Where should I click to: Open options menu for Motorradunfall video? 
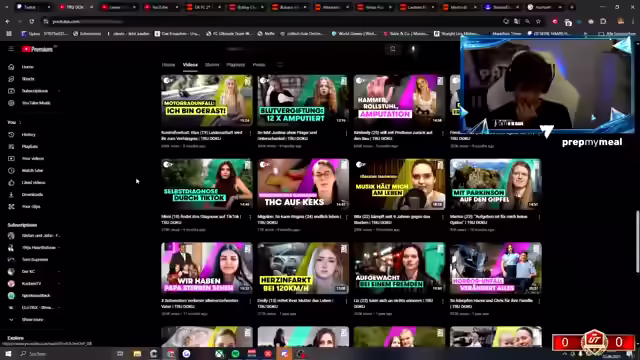pos(250,133)
